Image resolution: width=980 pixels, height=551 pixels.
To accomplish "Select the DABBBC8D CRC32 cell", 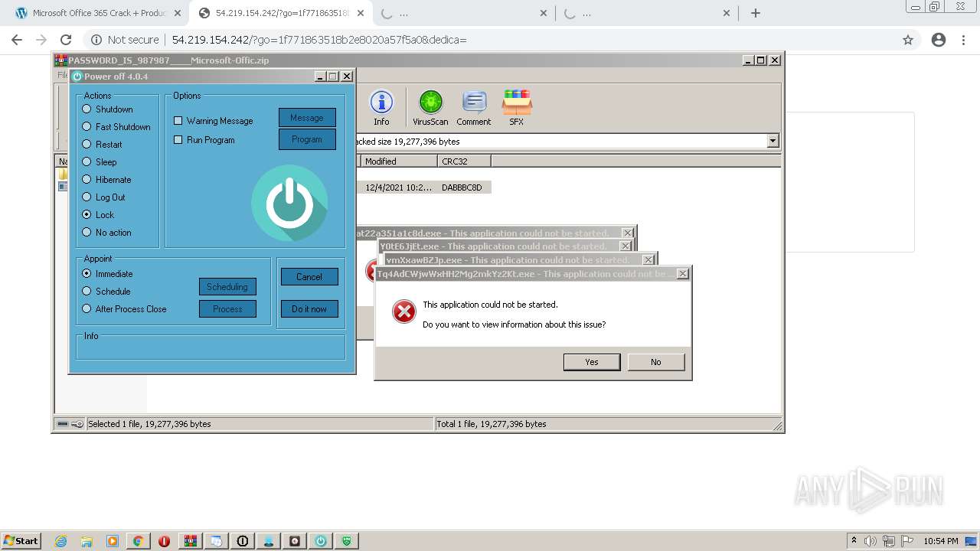I will point(462,187).
